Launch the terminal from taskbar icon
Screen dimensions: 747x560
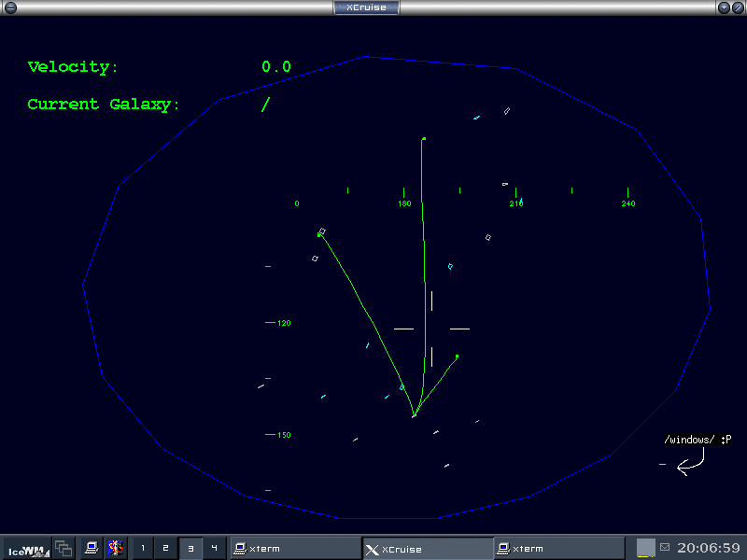(92, 549)
